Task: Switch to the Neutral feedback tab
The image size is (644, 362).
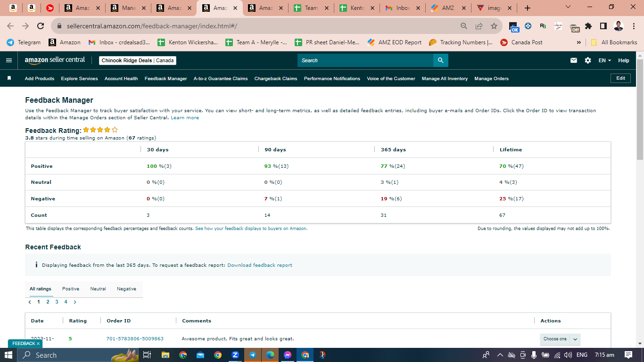Action: coord(98,289)
